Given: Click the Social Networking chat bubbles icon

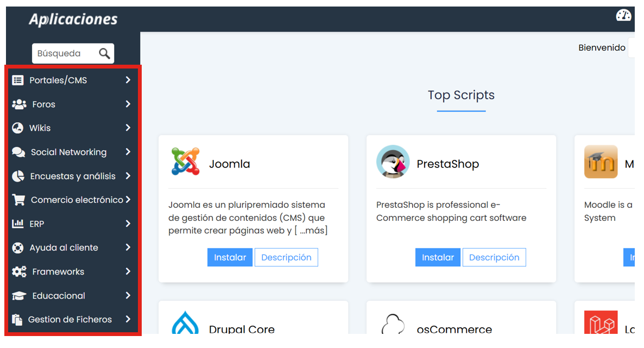Looking at the screenshot, I should (18, 152).
